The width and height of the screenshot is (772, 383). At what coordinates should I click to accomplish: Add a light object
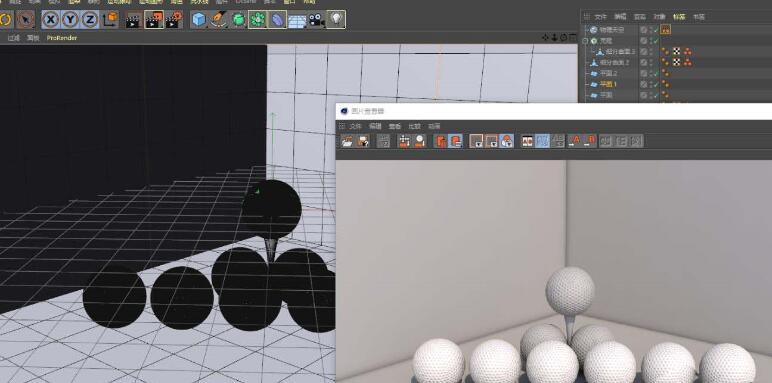point(336,20)
